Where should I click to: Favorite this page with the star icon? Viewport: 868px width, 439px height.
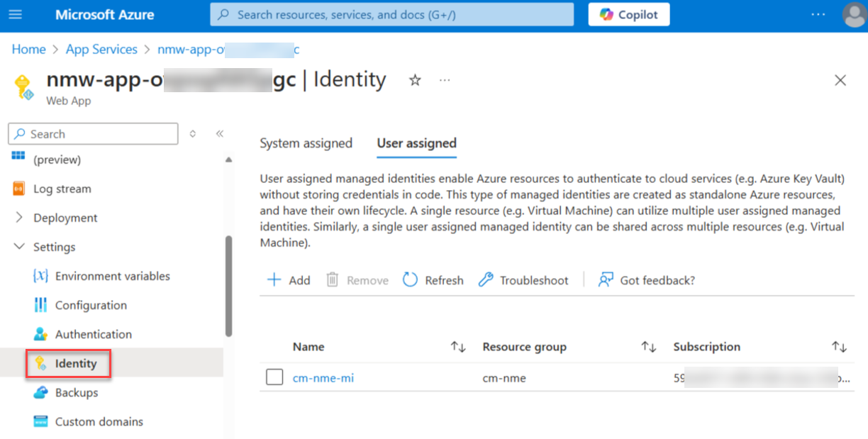pyautogui.click(x=415, y=80)
